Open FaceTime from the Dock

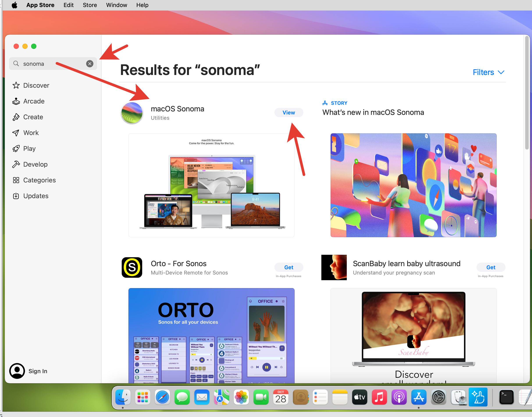261,397
